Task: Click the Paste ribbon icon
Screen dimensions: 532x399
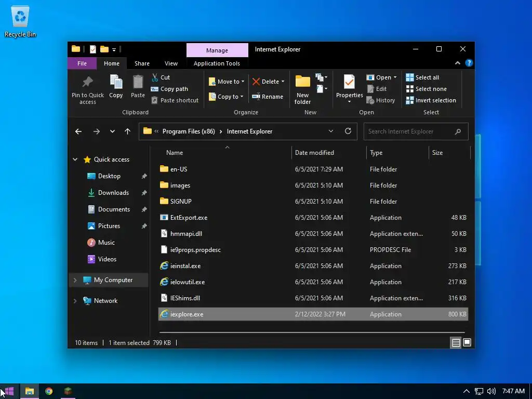Action: coord(138,82)
